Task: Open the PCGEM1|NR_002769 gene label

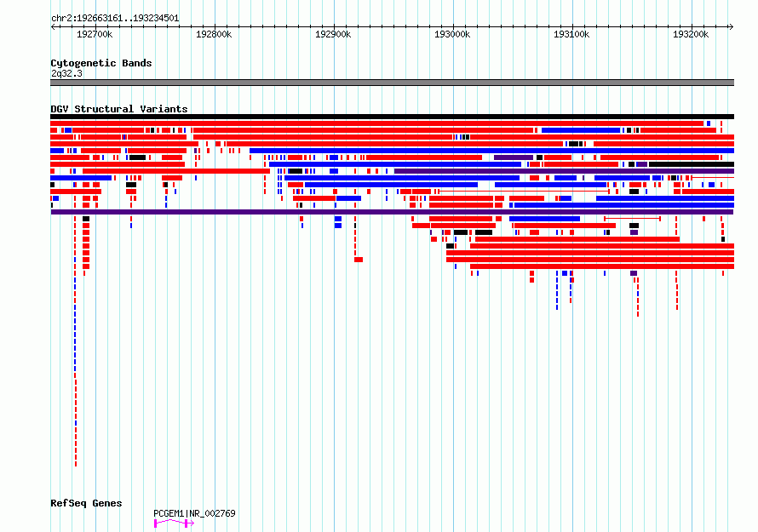Action: coord(194,513)
